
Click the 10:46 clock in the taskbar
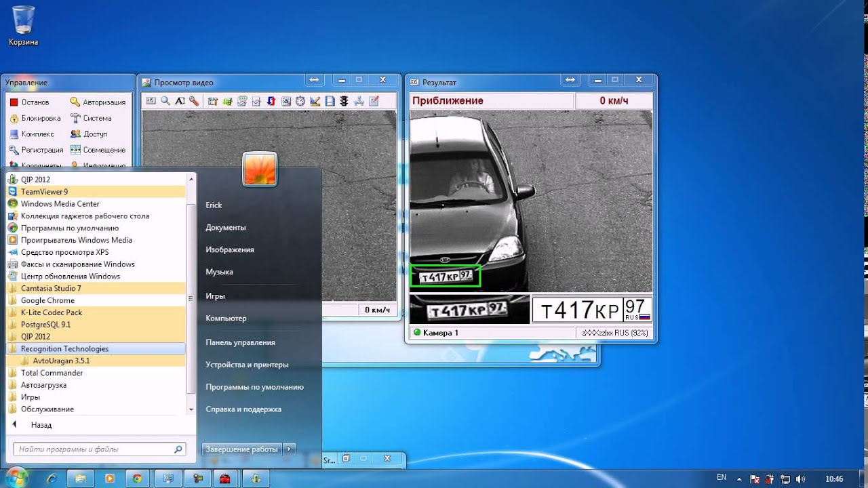pos(834,479)
